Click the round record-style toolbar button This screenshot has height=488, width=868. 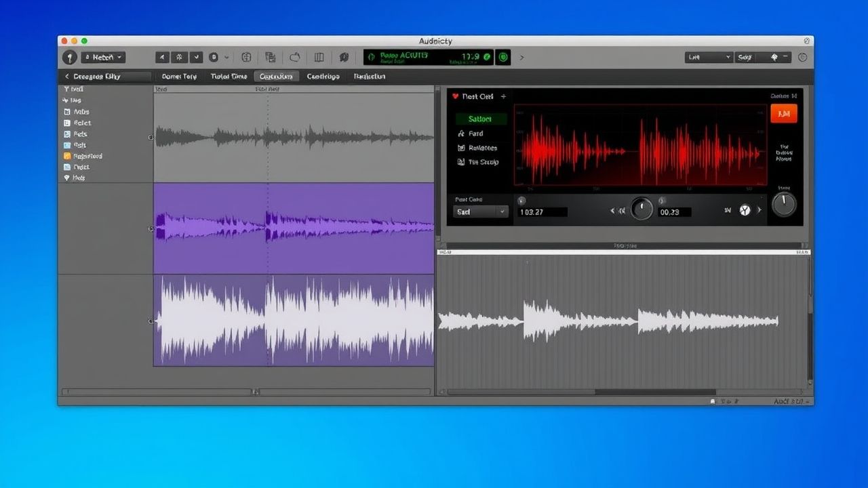214,58
